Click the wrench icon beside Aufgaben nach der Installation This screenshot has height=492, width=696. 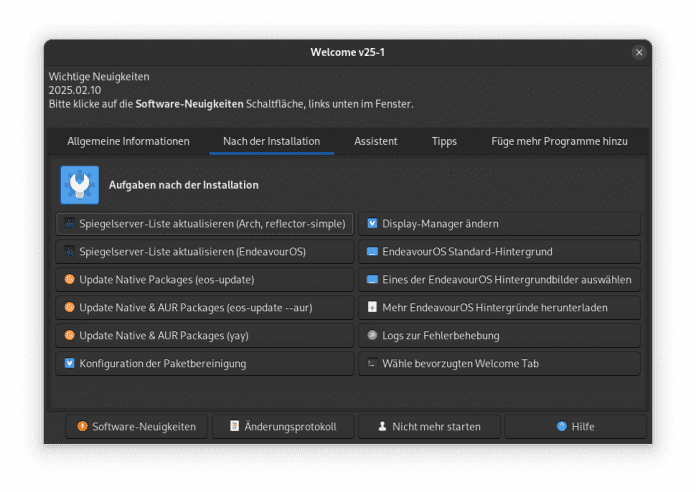[80, 185]
